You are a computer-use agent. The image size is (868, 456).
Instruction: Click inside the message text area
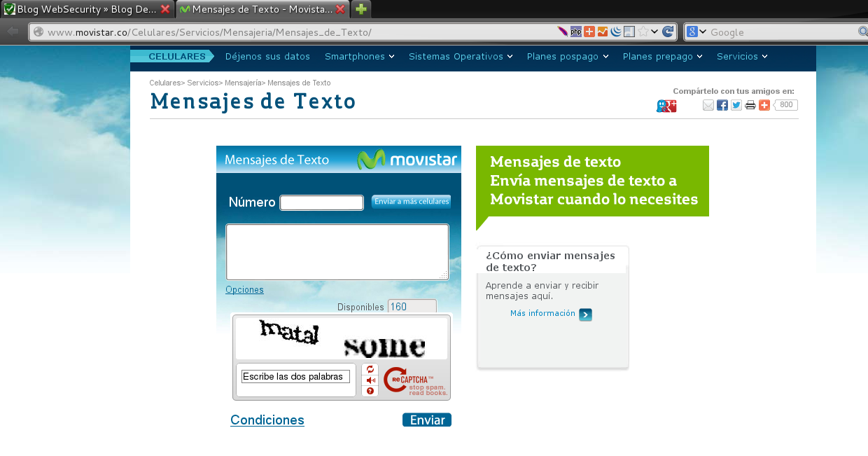(x=337, y=252)
